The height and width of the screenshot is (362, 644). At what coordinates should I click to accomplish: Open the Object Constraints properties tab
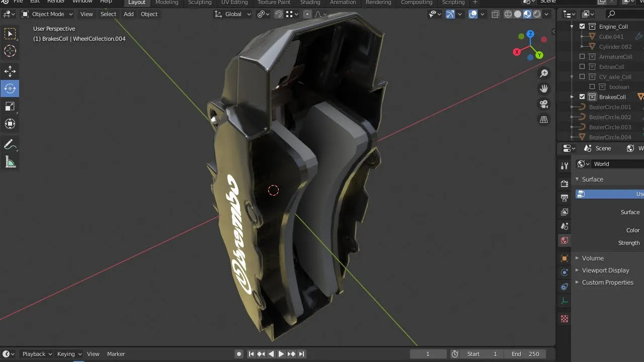pyautogui.click(x=565, y=287)
